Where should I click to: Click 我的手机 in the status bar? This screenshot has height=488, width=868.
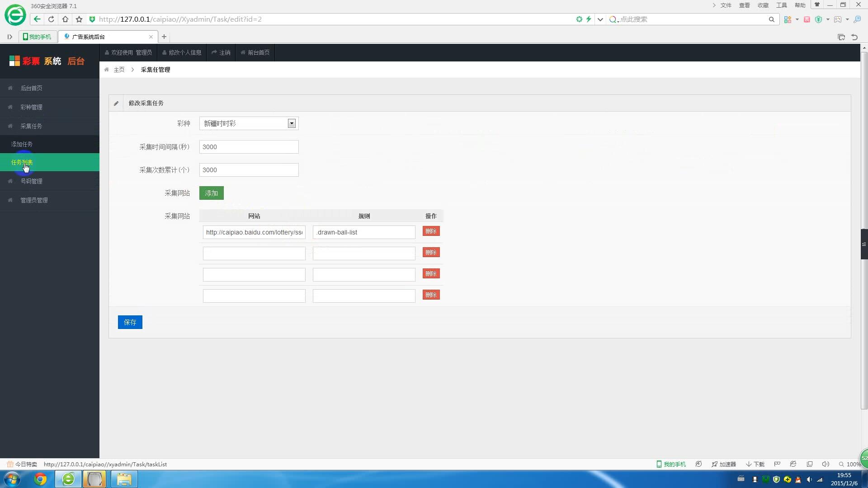(x=671, y=464)
